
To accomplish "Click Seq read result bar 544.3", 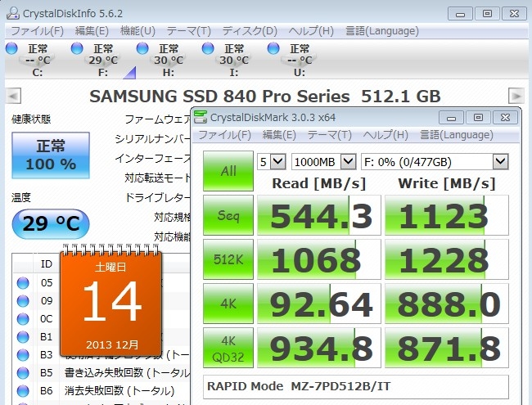I will (319, 215).
